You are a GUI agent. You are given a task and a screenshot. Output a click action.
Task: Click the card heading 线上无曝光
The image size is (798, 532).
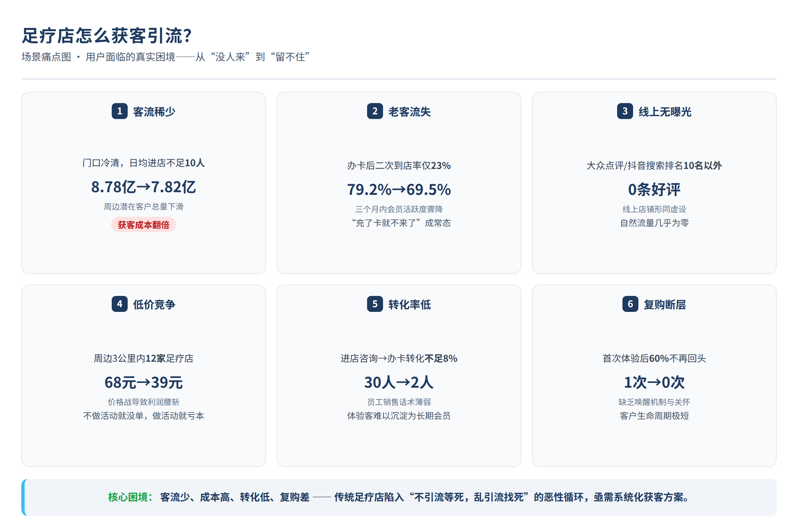pos(665,112)
